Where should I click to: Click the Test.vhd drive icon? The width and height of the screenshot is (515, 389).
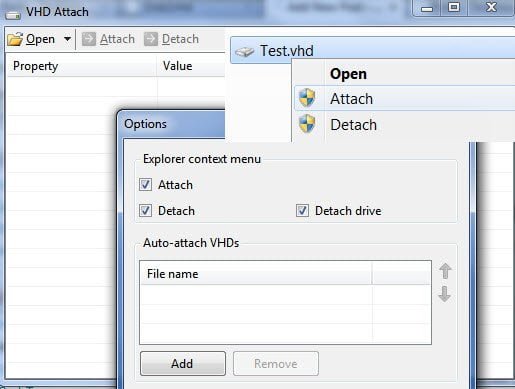244,52
